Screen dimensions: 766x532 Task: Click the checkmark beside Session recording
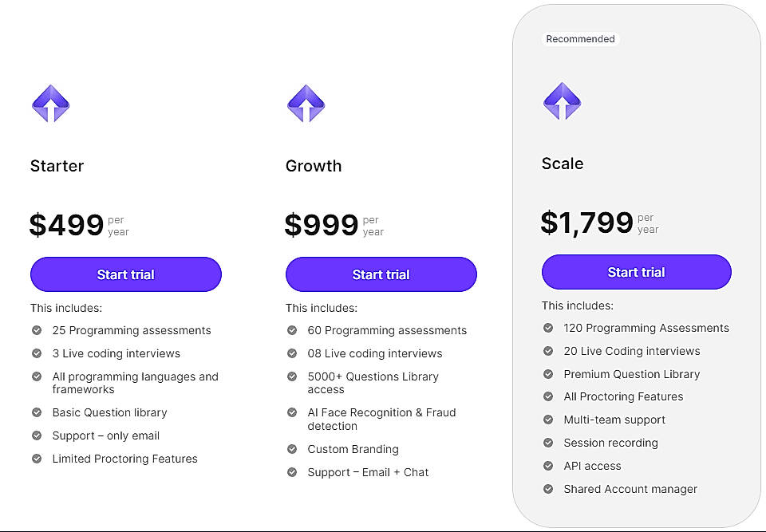[547, 443]
